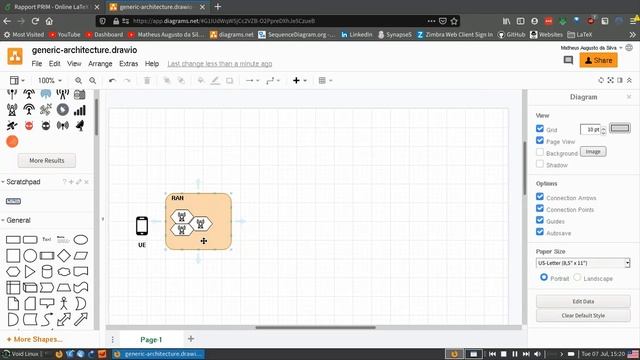This screenshot has height=360, width=640.
Task: Click the UE phone shape on canvas
Action: (142, 226)
